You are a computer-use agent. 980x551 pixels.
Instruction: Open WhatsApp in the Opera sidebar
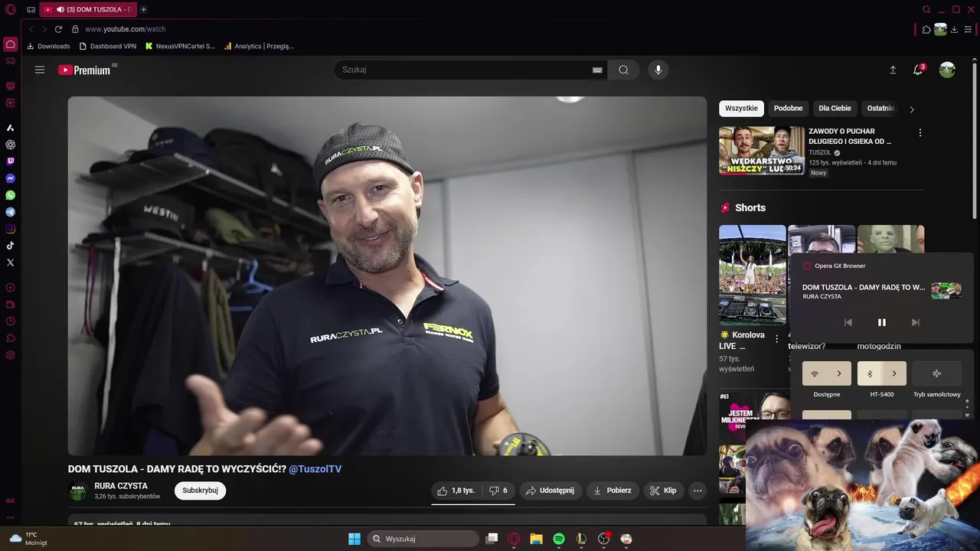pyautogui.click(x=10, y=195)
